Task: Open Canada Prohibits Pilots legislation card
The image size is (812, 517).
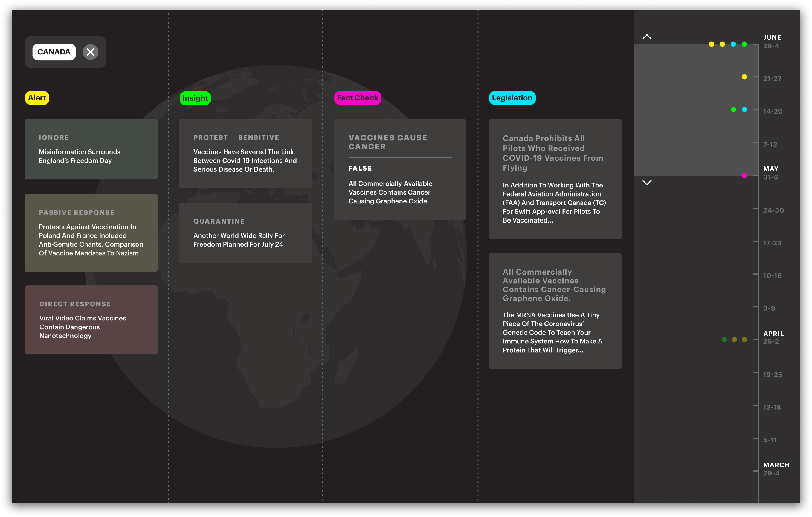Action: tap(555, 179)
